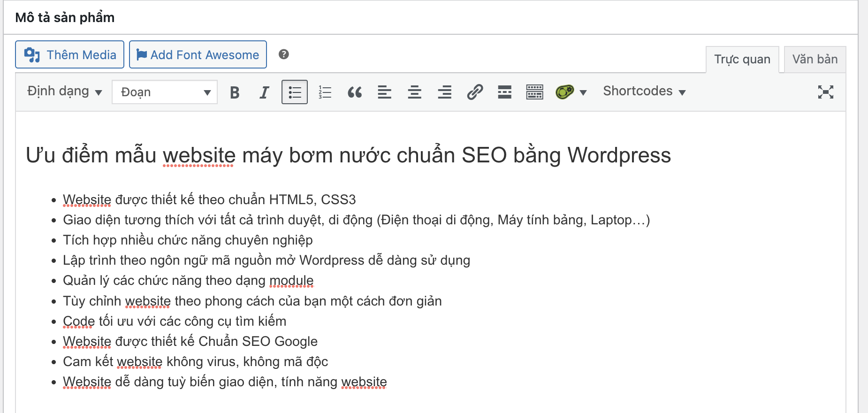Screen dimensions: 868x413
Task: Insert a blockquote
Action: [x=355, y=92]
